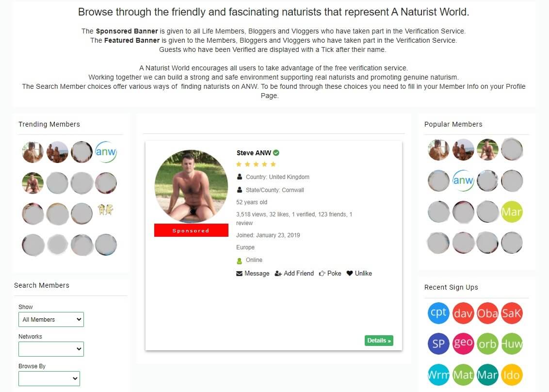The height and width of the screenshot is (392, 549).
Task: Open the Steve ANW profile name link
Action: click(x=254, y=153)
